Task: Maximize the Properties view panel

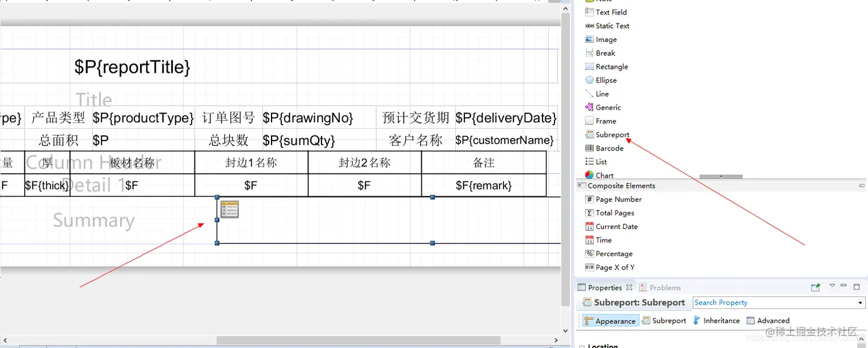Action: coord(857,287)
